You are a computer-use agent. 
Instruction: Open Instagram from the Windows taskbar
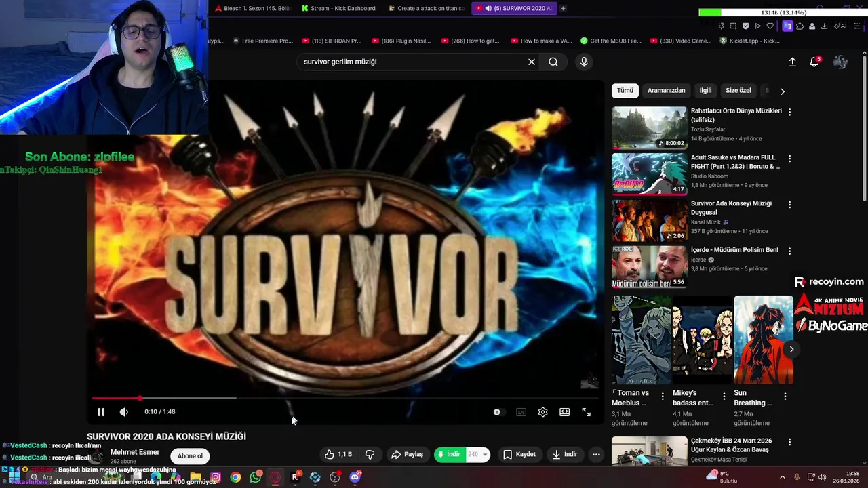click(216, 477)
